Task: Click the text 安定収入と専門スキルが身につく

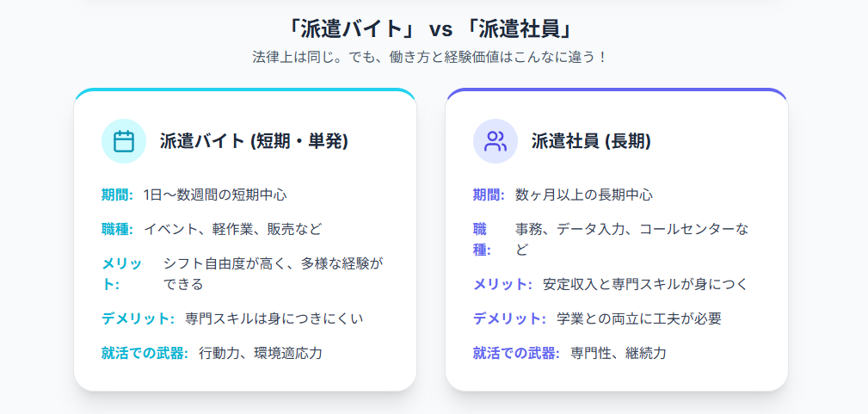Action: [x=645, y=284]
